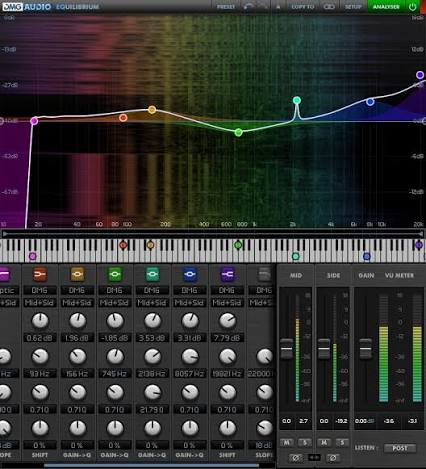426x469 pixels.
Task: Toggle the ANALYSER button
Action: point(386,7)
